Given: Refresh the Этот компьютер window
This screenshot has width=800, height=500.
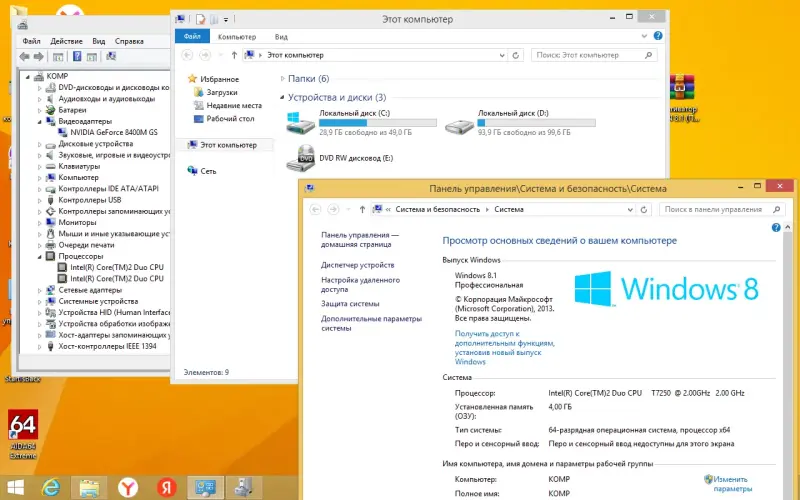Looking at the screenshot, I should pyautogui.click(x=515, y=55).
